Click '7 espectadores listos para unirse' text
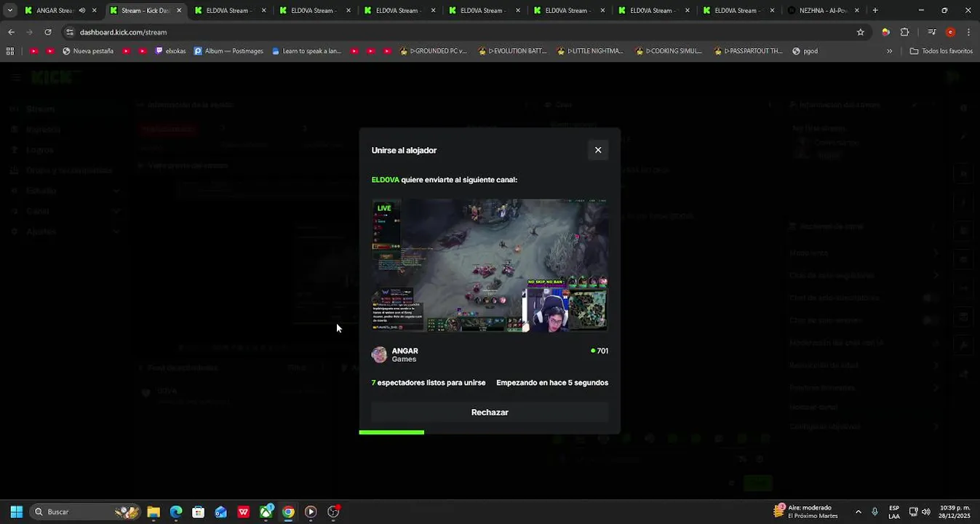 click(x=428, y=383)
